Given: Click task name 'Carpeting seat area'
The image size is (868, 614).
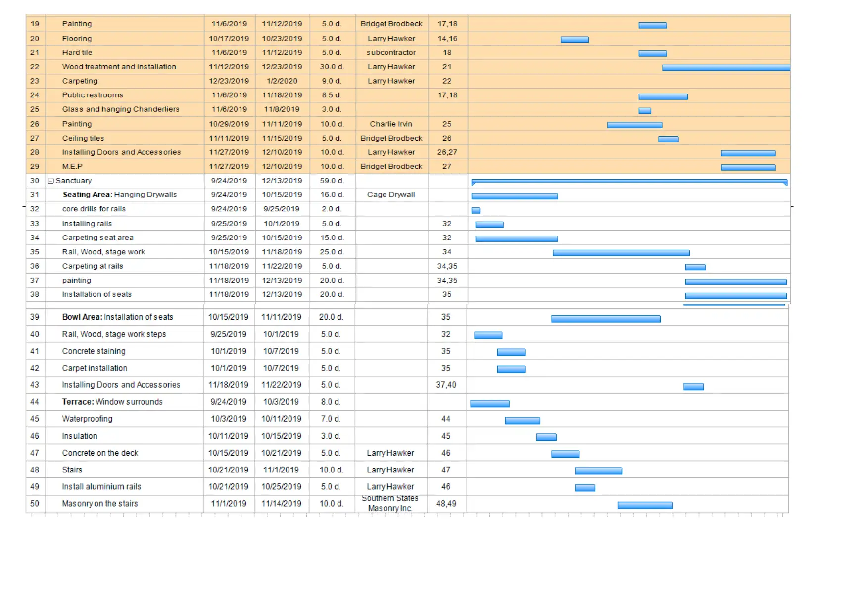Looking at the screenshot, I should pos(98,237).
